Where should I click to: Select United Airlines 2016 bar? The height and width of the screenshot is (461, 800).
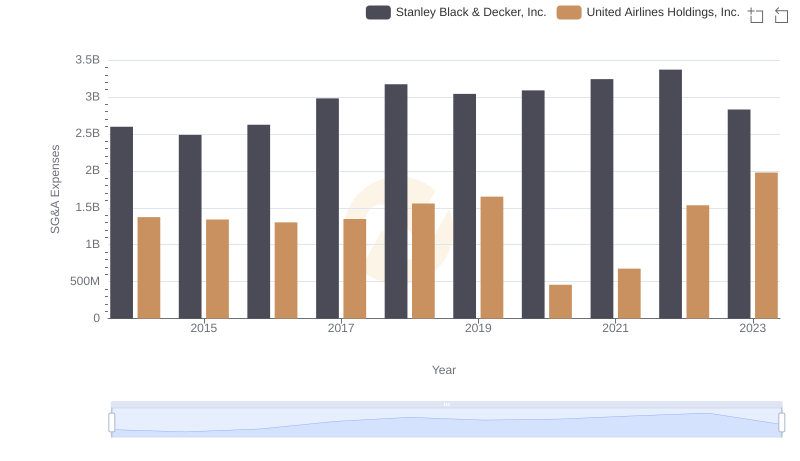(286, 270)
